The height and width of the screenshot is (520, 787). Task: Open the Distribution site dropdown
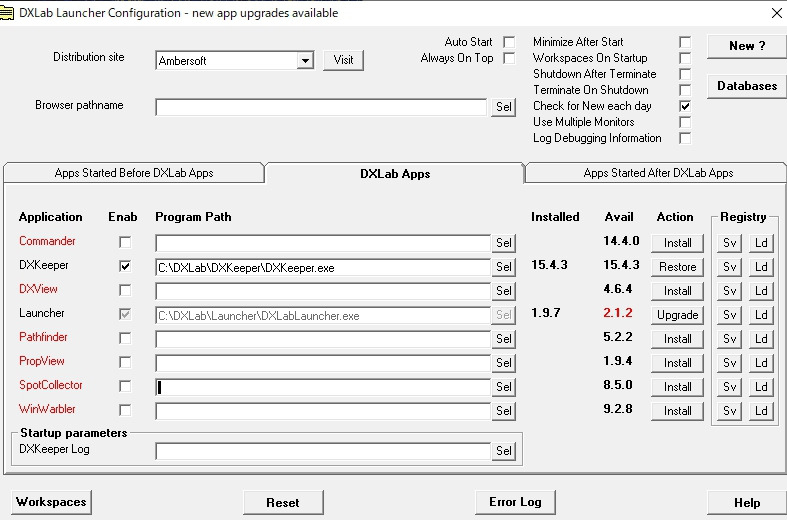pyautogui.click(x=305, y=61)
